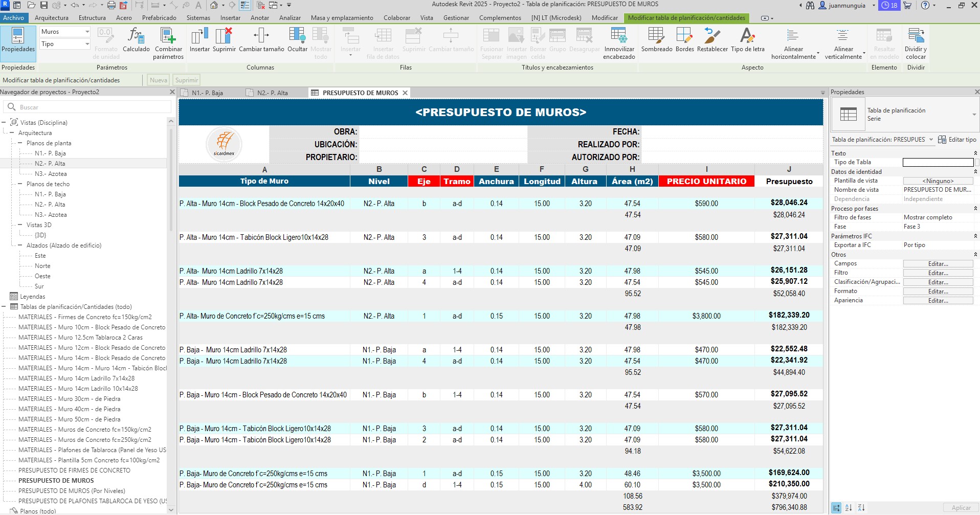Screen dimensions: 980x515
Task: Expand the schedule instance selector dropdown
Action: (x=931, y=140)
